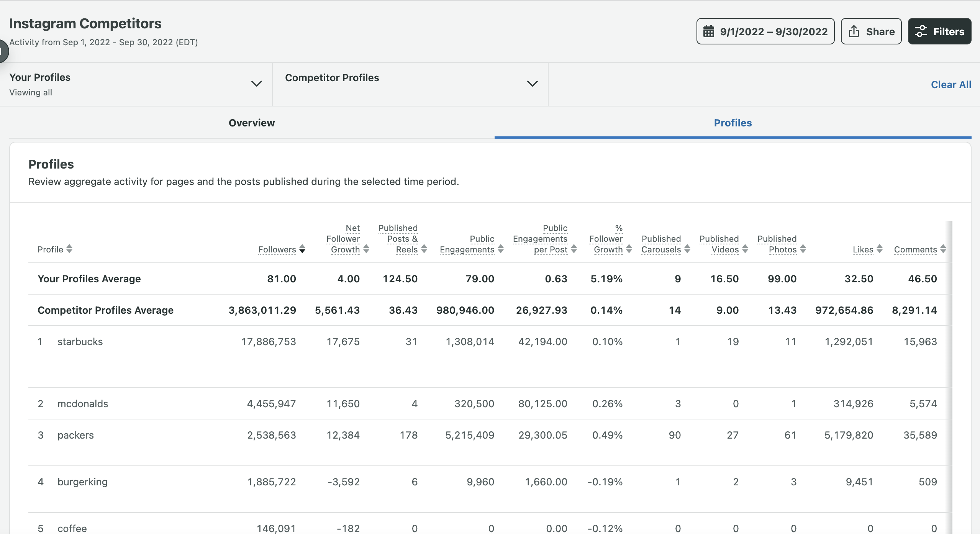Sort table by Followers arrow icon
The height and width of the screenshot is (534, 980).
point(302,249)
